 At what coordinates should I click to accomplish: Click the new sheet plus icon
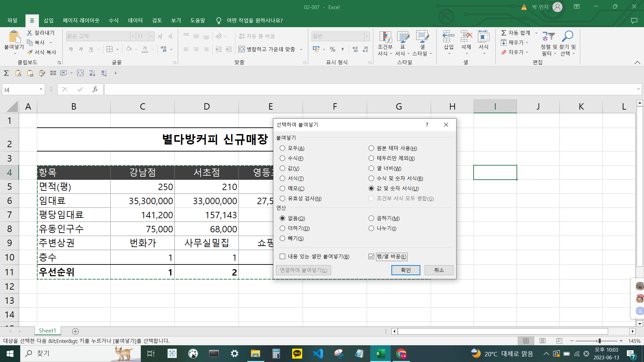click(x=75, y=331)
